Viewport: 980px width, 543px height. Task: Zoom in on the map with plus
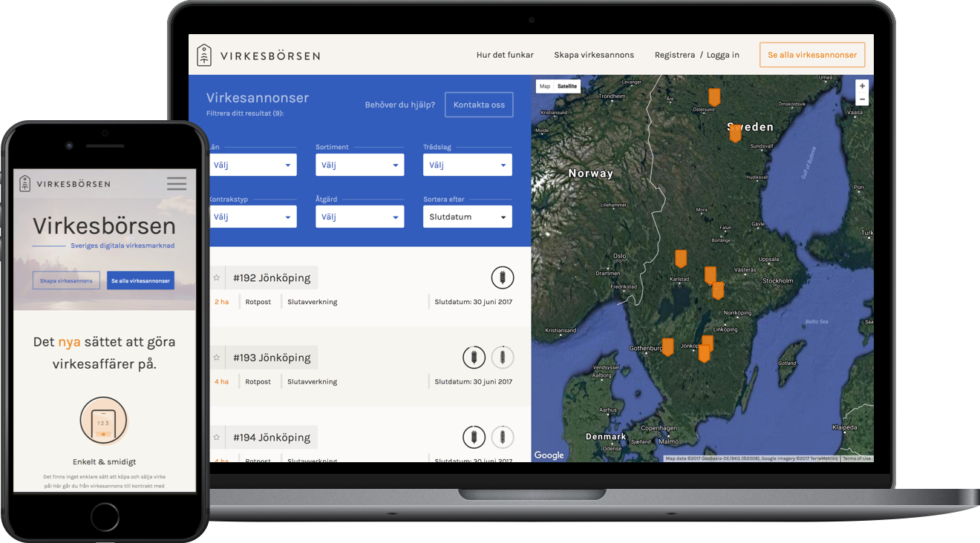tap(862, 86)
